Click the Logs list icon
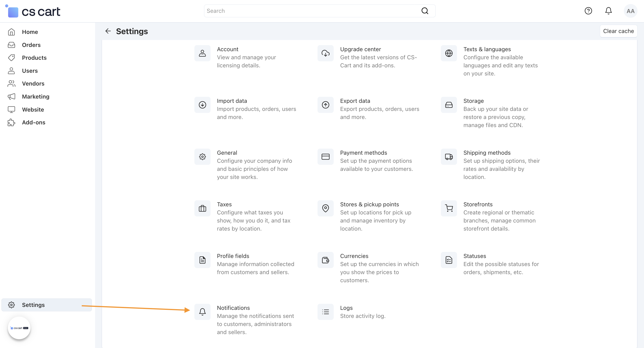 click(x=325, y=312)
